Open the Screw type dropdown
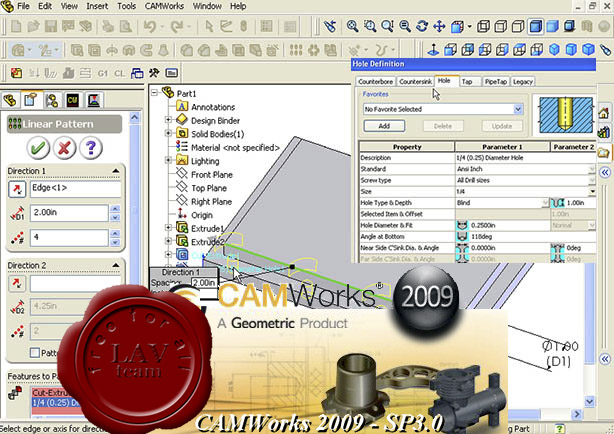Screen dimensions: 614x434 tap(592, 181)
